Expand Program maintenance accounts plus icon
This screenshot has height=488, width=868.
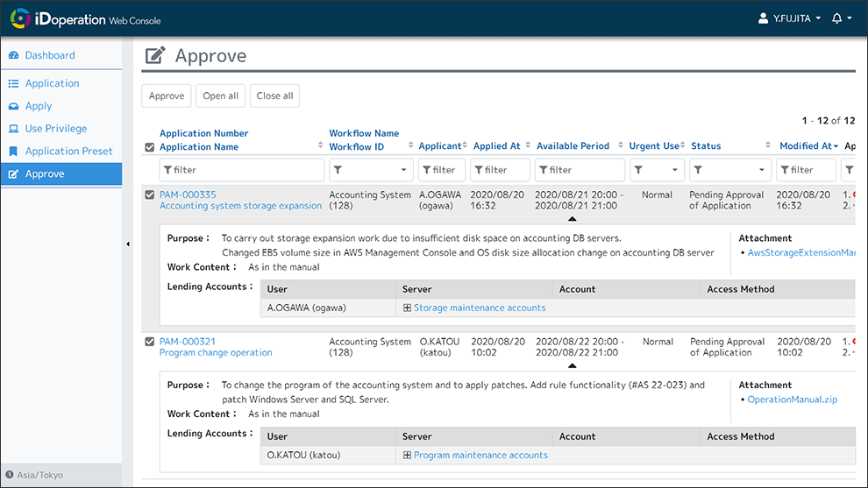[407, 456]
